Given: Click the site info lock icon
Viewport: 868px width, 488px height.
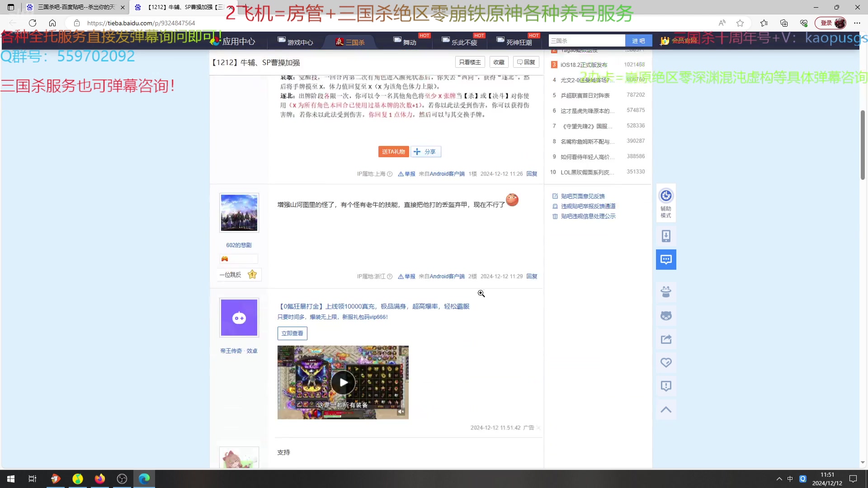Looking at the screenshot, I should coord(77,23).
